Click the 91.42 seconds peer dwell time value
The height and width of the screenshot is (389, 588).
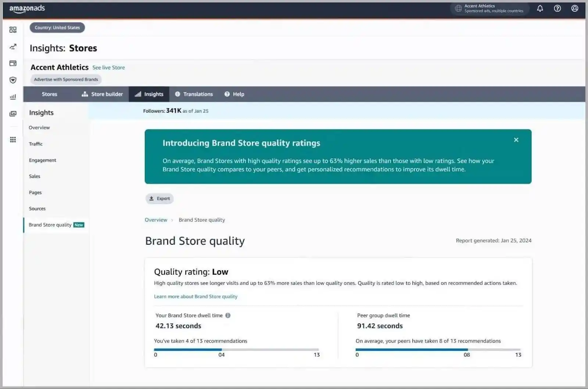(x=380, y=326)
